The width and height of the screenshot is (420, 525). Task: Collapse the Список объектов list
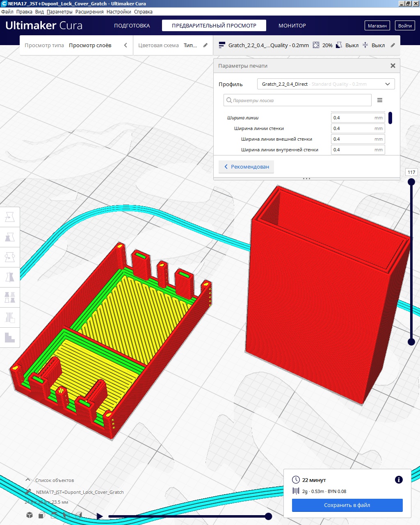28,480
